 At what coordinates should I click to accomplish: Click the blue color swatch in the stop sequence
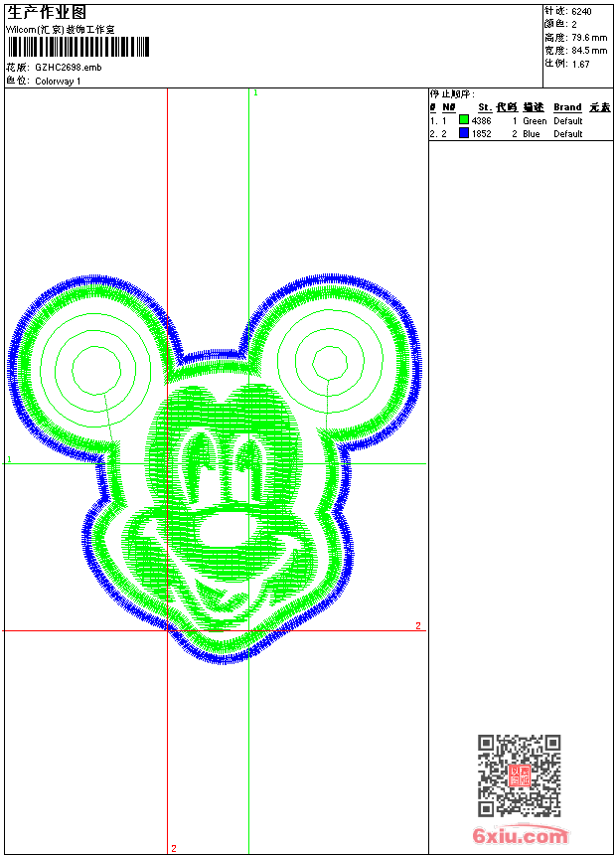pos(464,133)
